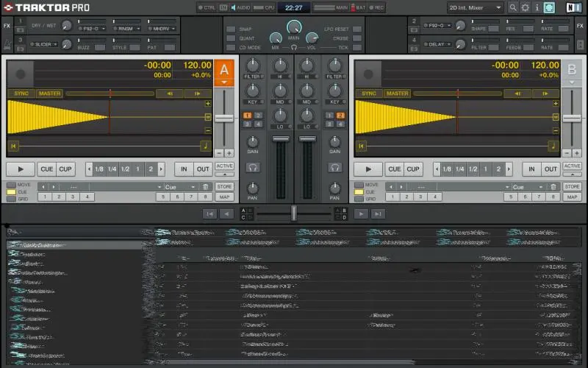Expand the Deck B letter dropdown arrow

tap(572, 82)
